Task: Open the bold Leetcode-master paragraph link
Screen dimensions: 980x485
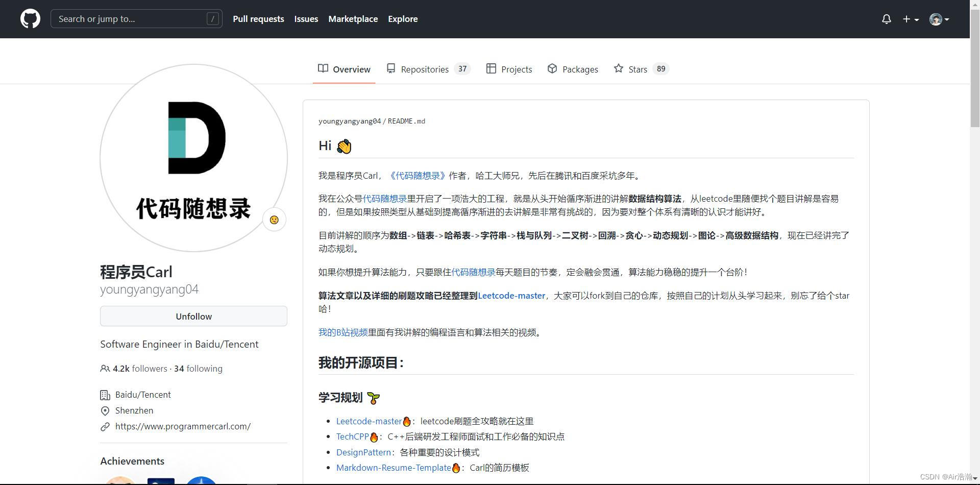Action: pos(511,296)
